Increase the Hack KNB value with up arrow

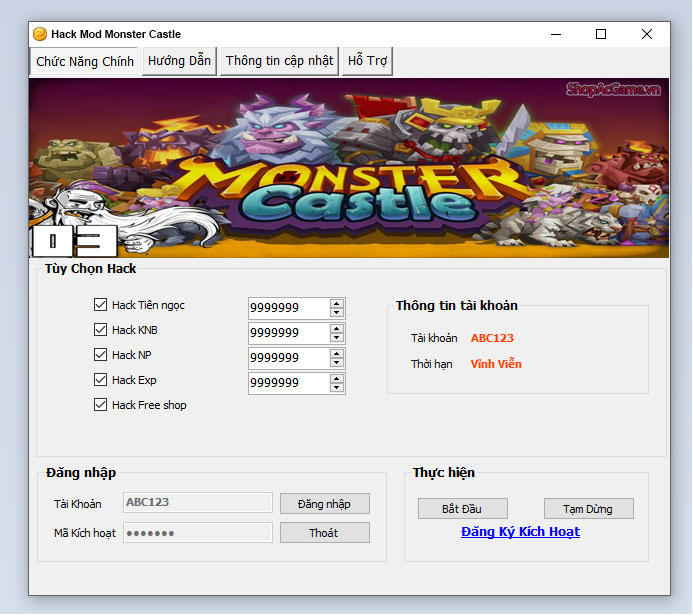[337, 329]
